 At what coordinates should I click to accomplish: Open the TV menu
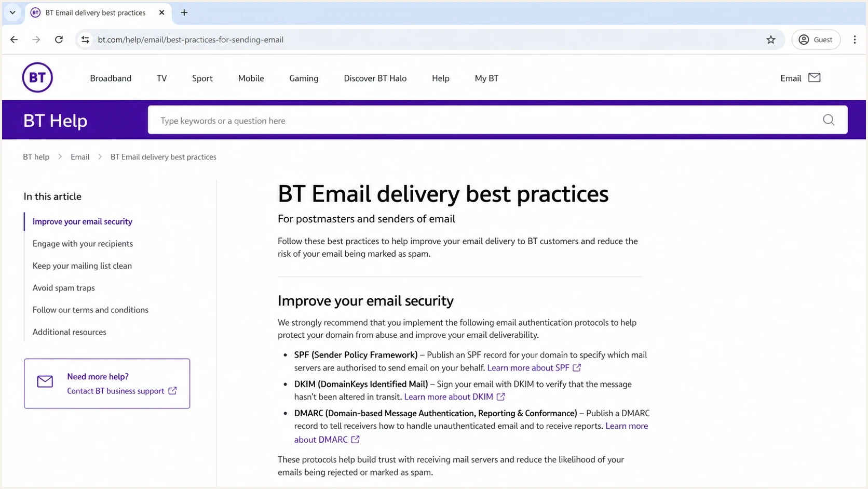pos(162,78)
